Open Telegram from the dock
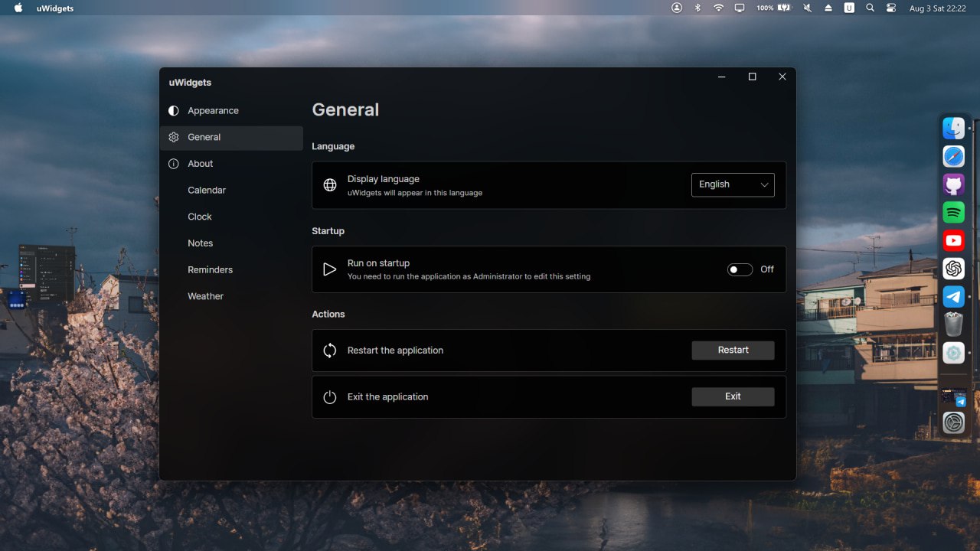The height and width of the screenshot is (551, 980). [x=953, y=297]
